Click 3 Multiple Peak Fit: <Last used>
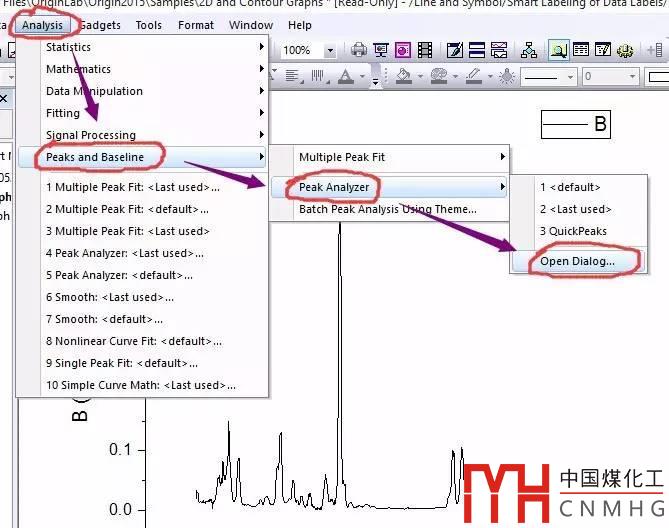This screenshot has width=669, height=528. tap(143, 231)
